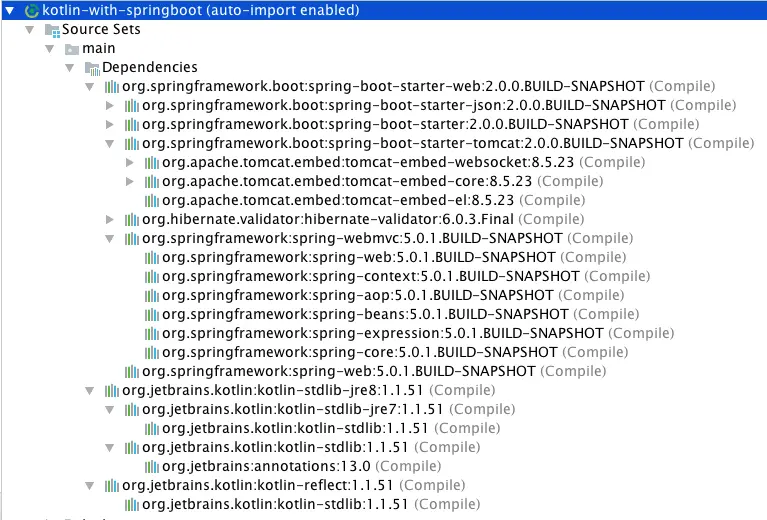This screenshot has height=520, width=767.
Task: Click library icon of org.jetbrains:annotations:13.0
Action: point(152,467)
